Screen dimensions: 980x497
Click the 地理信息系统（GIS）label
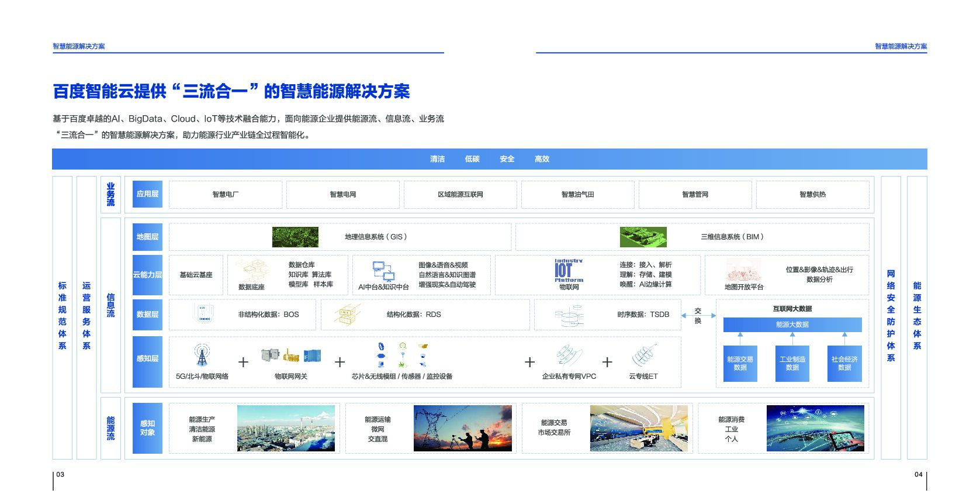[x=376, y=237]
